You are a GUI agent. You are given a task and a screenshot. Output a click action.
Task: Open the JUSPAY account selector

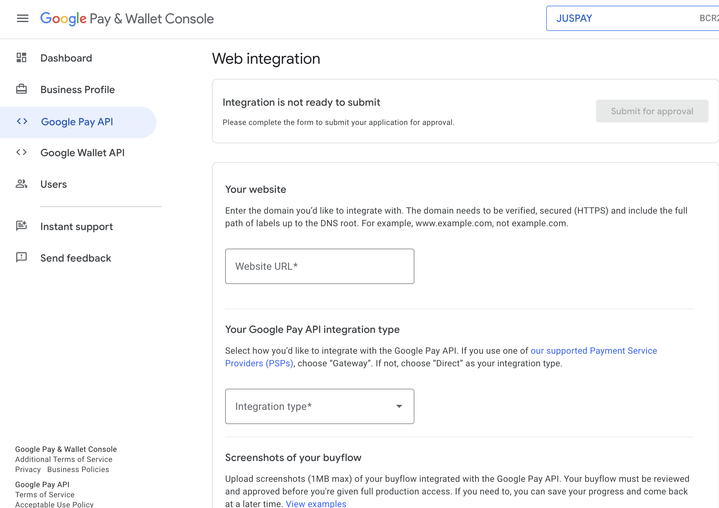point(632,18)
